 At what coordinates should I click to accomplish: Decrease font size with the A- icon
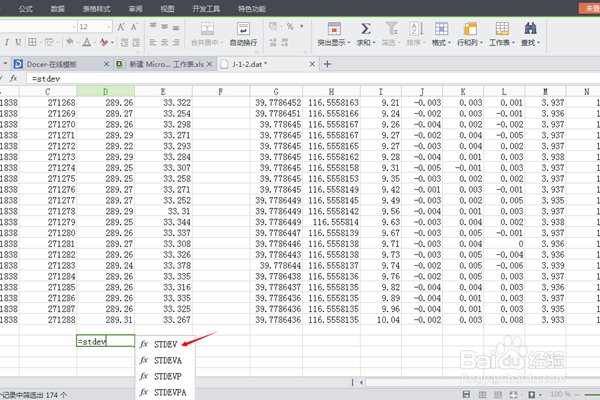[134, 27]
